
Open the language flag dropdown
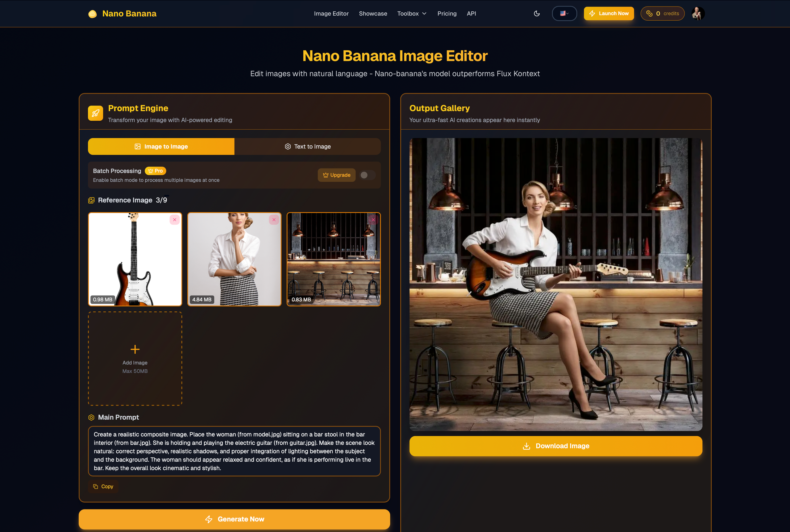tap(564, 14)
